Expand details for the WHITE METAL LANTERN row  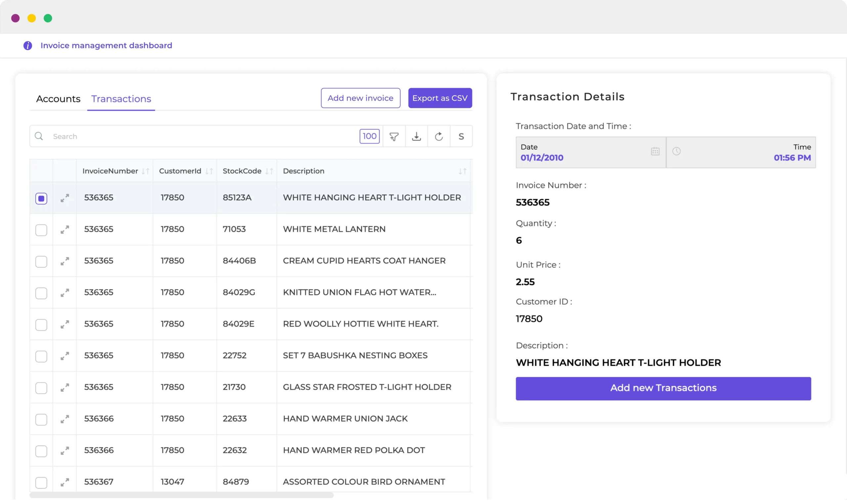[65, 230]
